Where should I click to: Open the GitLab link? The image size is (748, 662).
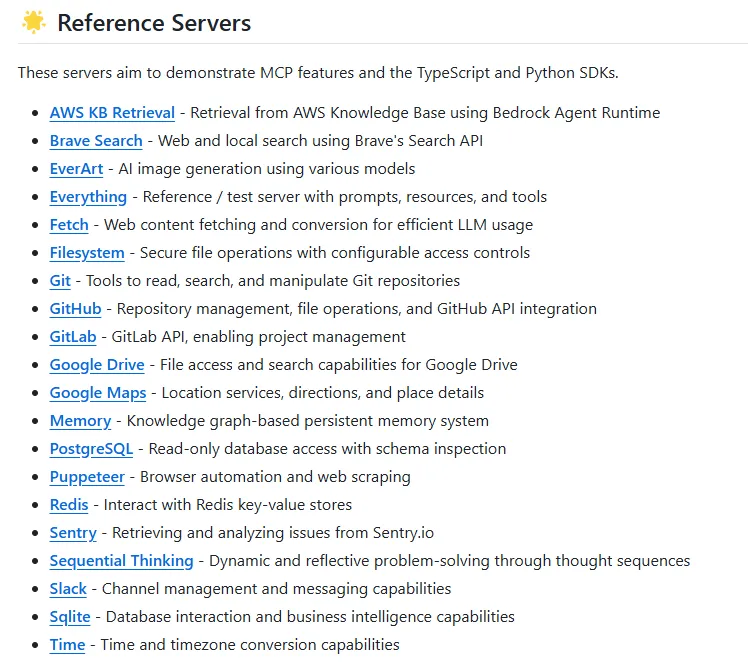pyautogui.click(x=73, y=337)
